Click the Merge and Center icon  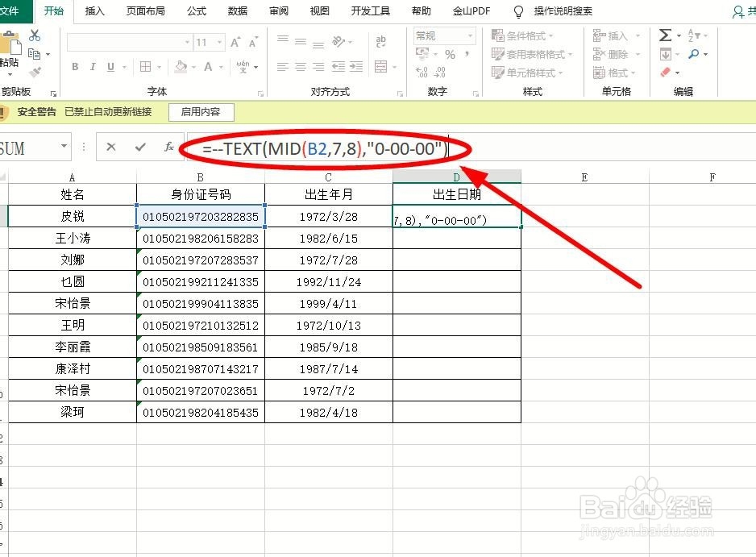pos(381,67)
